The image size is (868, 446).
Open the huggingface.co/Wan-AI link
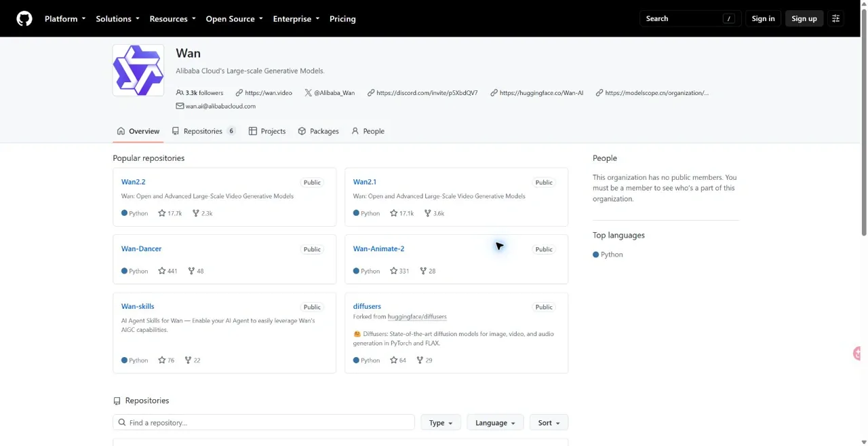point(536,93)
